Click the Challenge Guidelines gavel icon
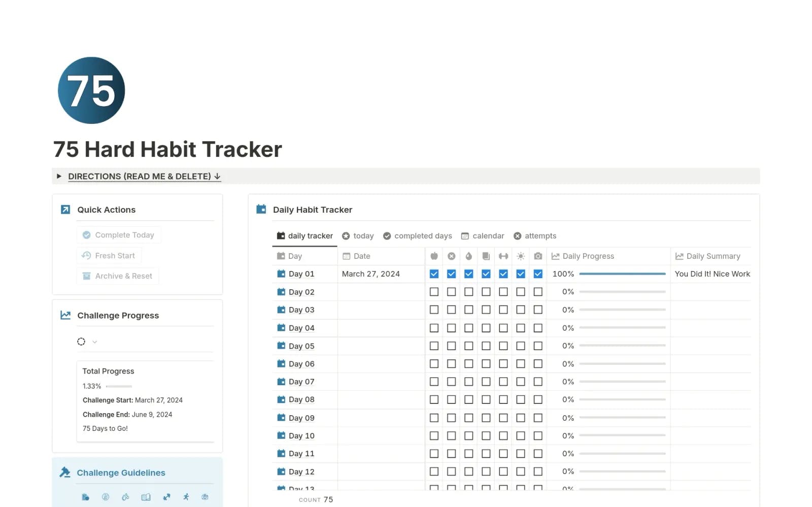 65,472
